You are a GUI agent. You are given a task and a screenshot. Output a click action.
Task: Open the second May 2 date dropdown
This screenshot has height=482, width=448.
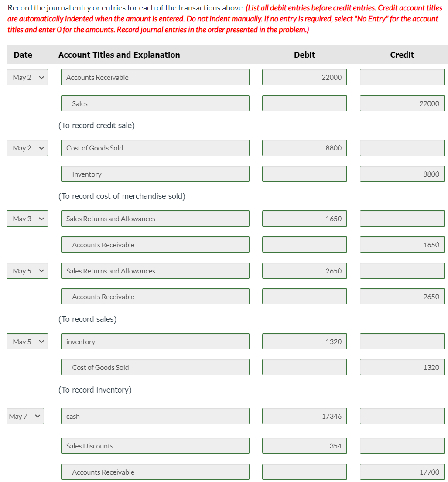[27, 147]
